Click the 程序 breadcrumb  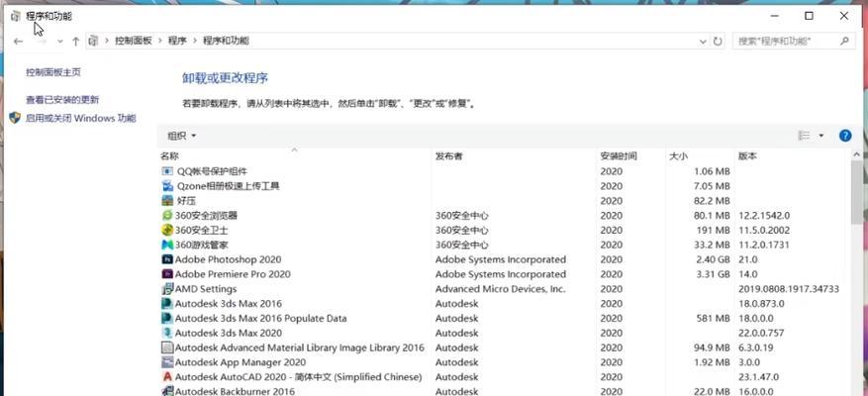(x=177, y=41)
